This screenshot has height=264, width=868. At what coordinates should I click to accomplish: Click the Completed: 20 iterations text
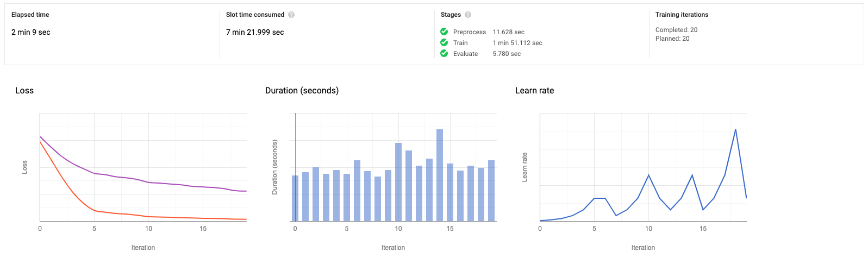point(676,30)
